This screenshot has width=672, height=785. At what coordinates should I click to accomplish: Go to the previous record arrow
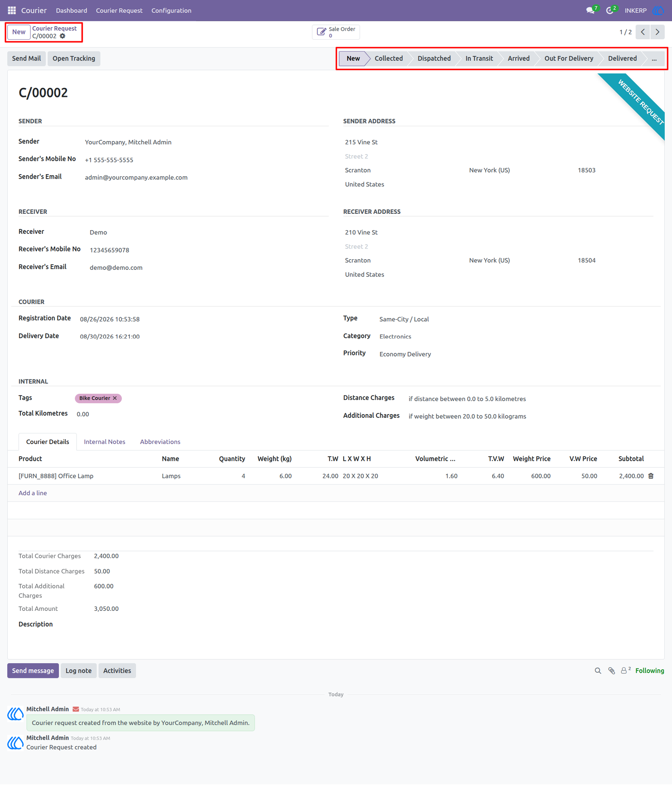click(x=643, y=32)
